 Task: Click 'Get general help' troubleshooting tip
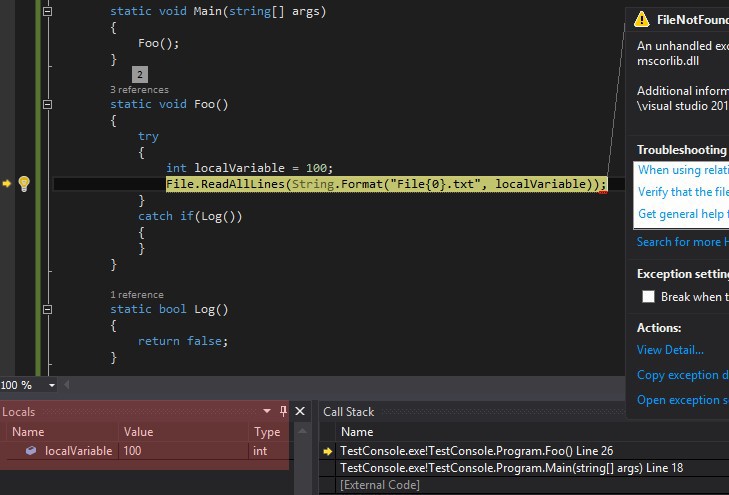tap(683, 214)
